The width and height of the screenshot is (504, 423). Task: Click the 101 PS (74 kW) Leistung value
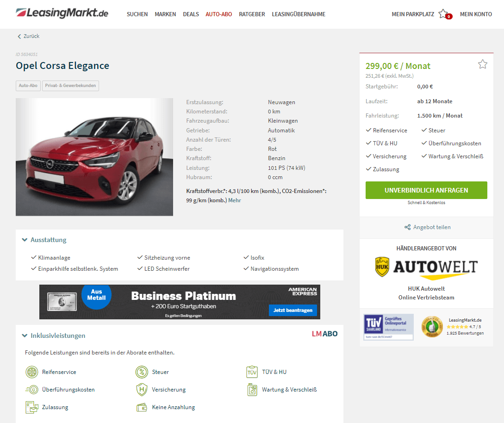click(x=287, y=168)
